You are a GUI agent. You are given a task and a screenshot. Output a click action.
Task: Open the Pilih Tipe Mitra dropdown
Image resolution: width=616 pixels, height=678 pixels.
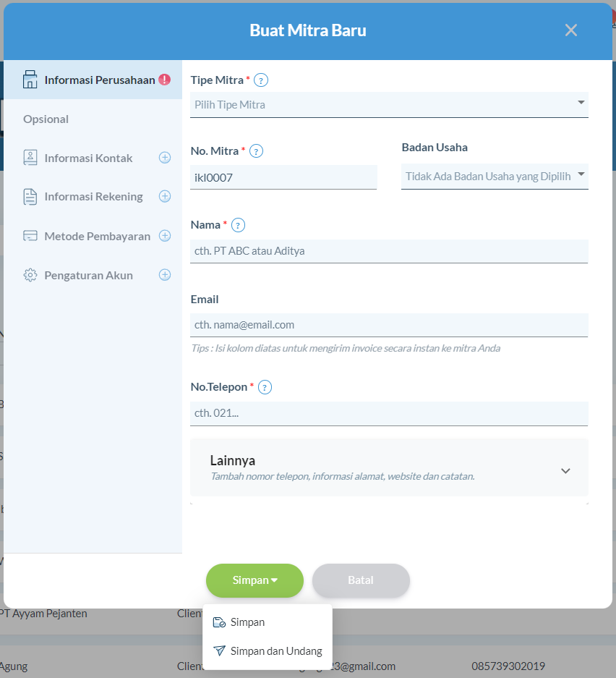pyautogui.click(x=389, y=105)
